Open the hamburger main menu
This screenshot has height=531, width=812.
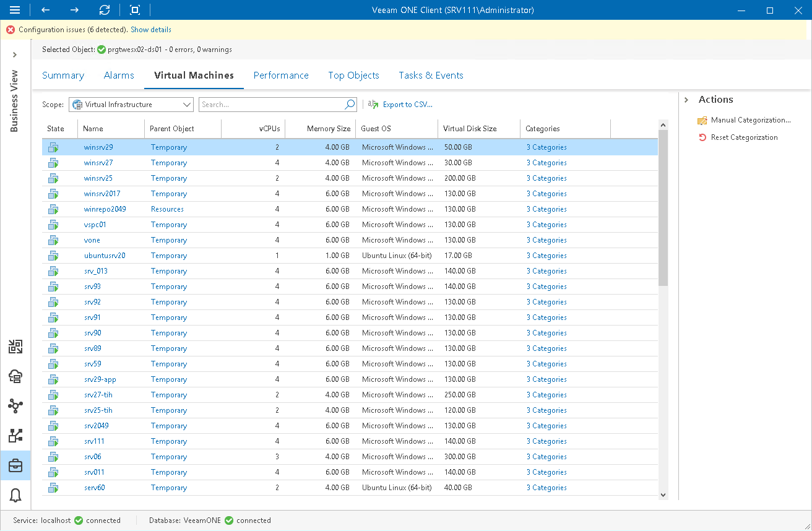pos(15,10)
